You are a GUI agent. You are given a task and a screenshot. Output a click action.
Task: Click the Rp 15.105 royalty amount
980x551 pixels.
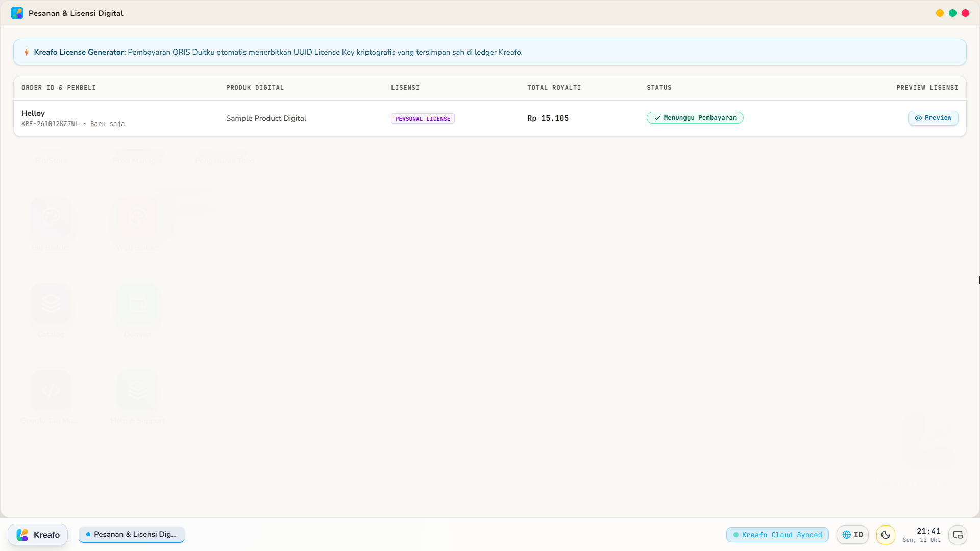tap(548, 118)
